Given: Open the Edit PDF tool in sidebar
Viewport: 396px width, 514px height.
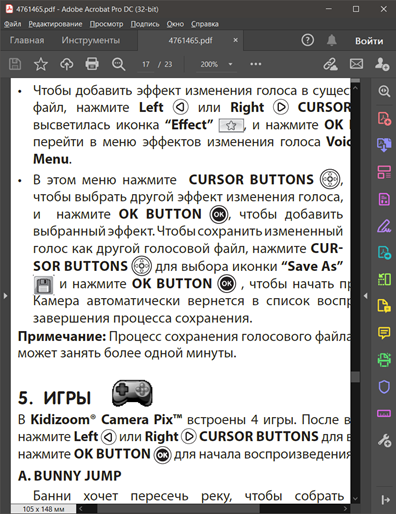Looking at the screenshot, I should coord(384,199).
